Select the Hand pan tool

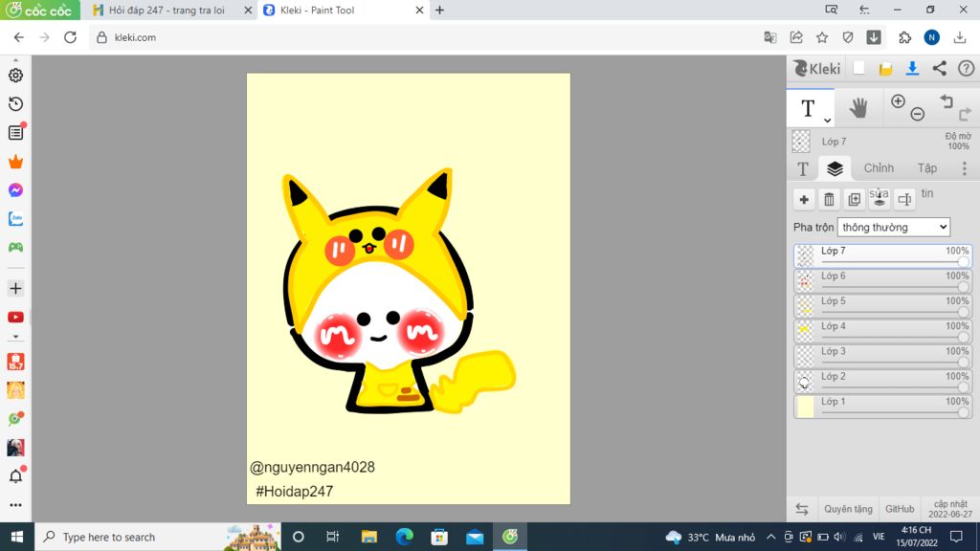(x=858, y=109)
